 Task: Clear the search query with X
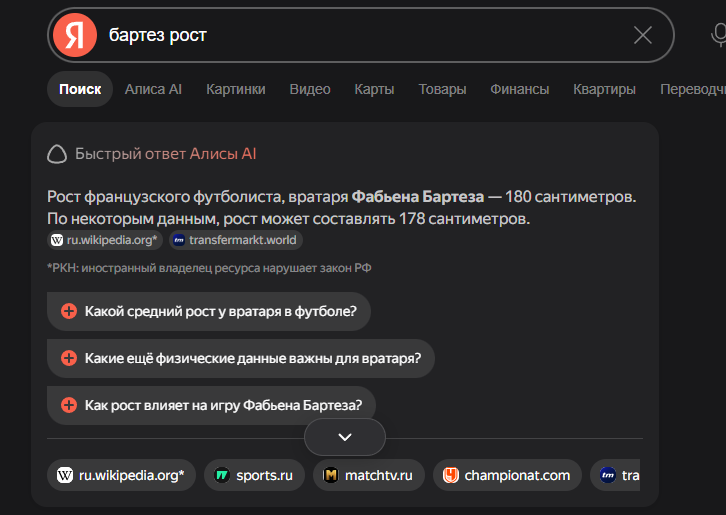tap(643, 35)
